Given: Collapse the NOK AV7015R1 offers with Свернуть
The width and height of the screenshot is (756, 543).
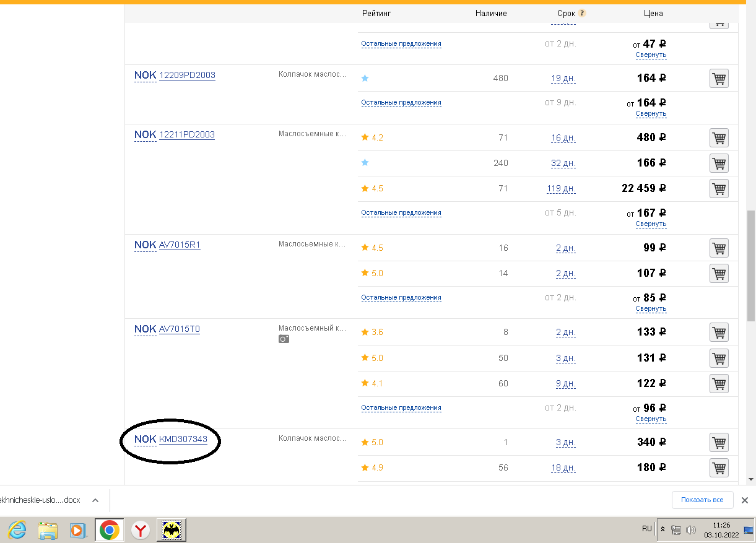Looking at the screenshot, I should pos(650,308).
